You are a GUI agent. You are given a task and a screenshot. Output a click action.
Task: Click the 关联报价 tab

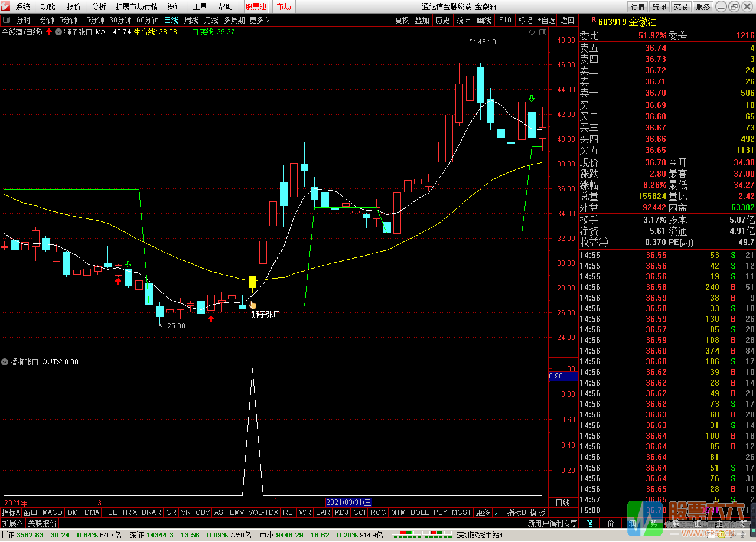42,523
